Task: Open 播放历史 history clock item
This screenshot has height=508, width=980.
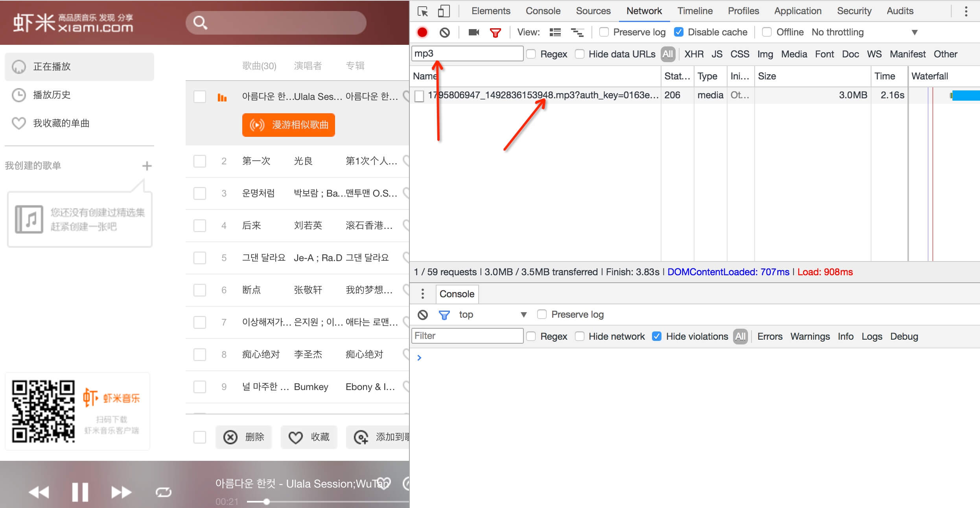Action: click(79, 95)
